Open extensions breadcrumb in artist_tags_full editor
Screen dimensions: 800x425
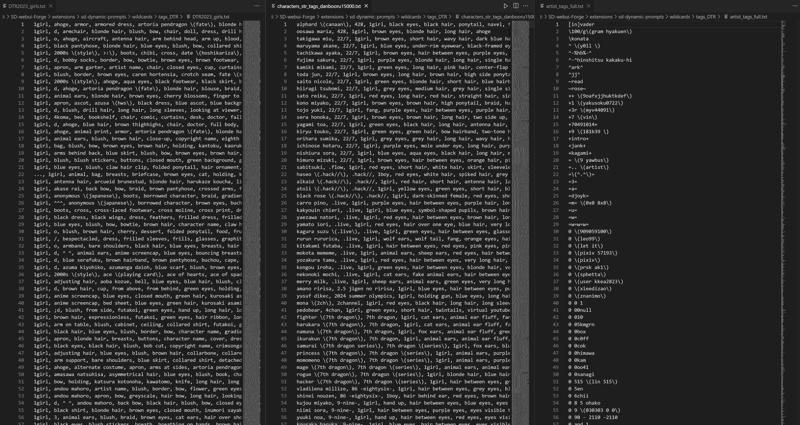coord(600,17)
